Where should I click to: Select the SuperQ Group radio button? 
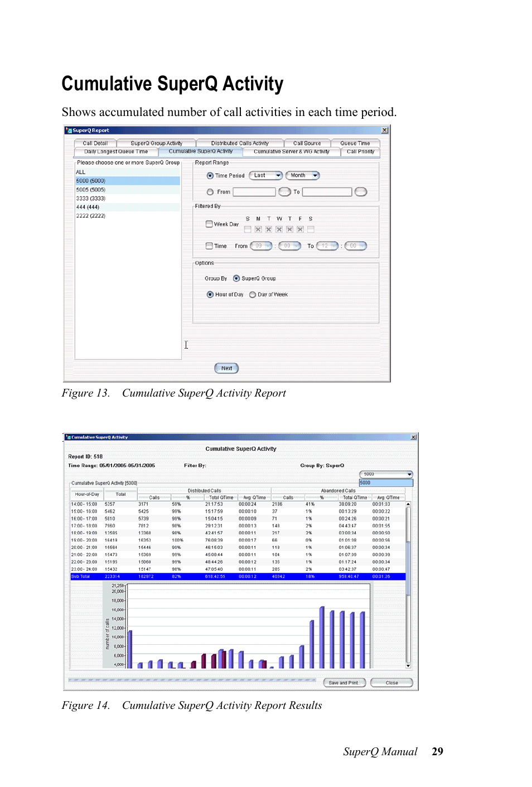point(236,278)
